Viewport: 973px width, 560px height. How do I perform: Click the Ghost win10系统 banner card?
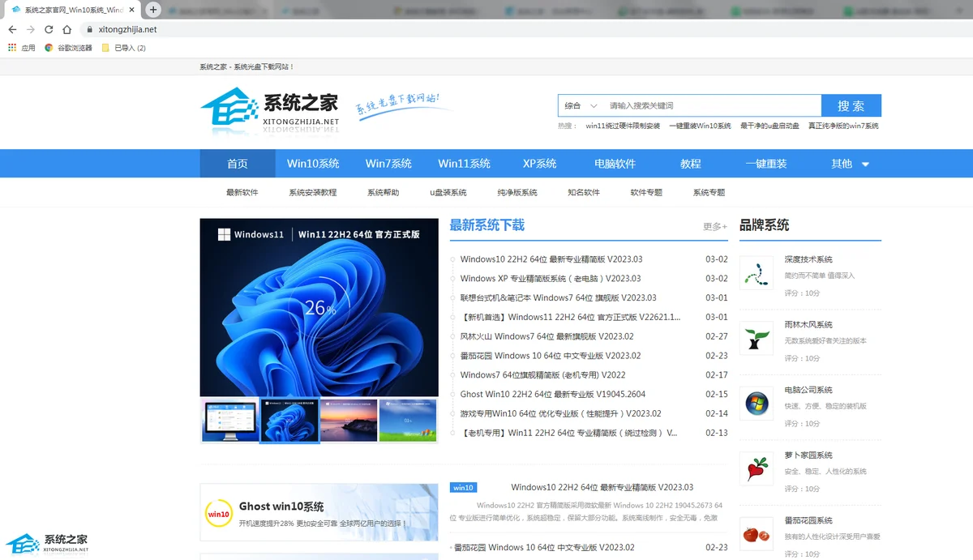pyautogui.click(x=319, y=513)
